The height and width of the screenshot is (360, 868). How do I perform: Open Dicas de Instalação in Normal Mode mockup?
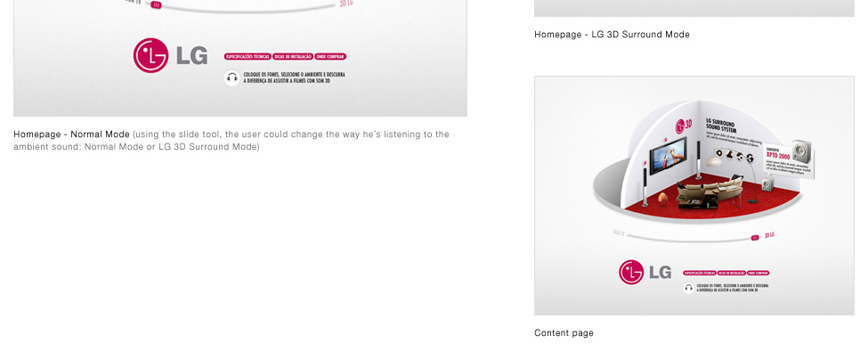tap(293, 56)
